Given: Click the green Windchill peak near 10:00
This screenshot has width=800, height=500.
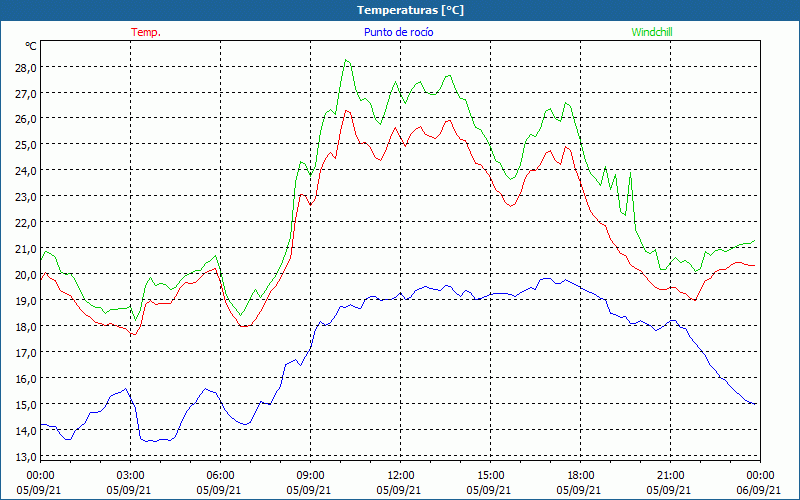Looking at the screenshot, I should pyautogui.click(x=346, y=60).
